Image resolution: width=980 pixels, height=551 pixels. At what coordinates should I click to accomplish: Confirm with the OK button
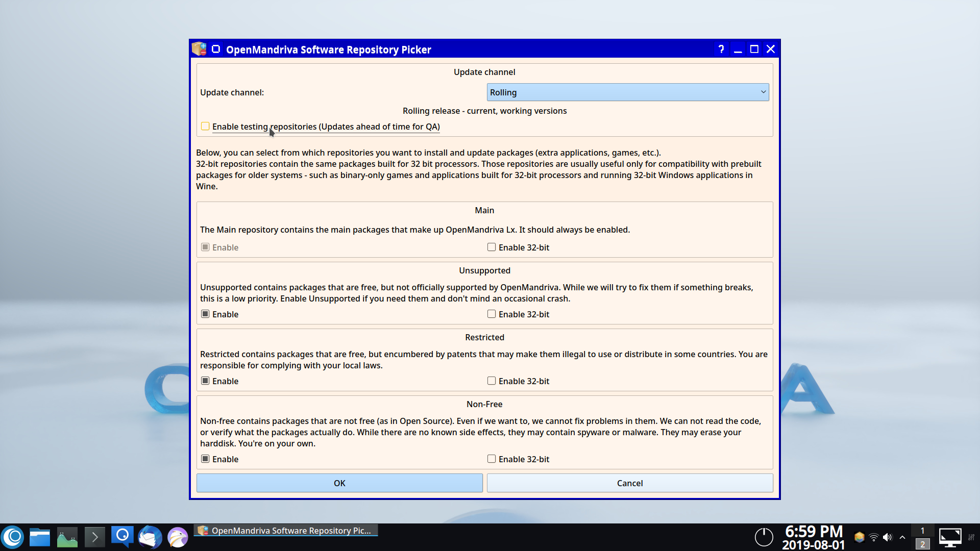(x=339, y=483)
